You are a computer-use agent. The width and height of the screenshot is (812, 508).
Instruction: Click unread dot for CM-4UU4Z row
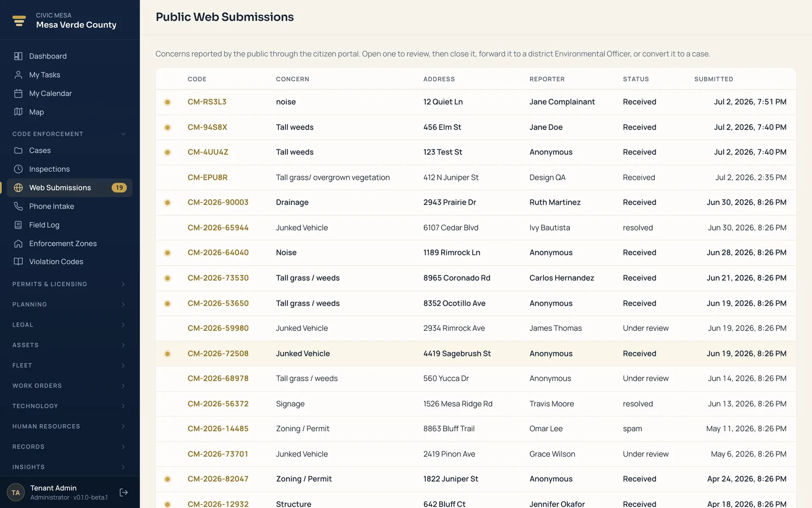coord(167,152)
